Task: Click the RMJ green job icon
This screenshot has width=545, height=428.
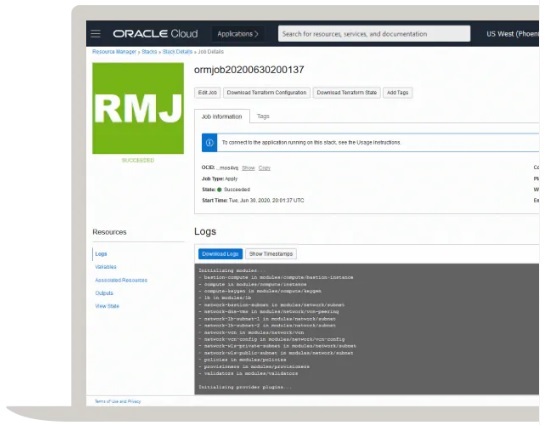Action: (138, 108)
